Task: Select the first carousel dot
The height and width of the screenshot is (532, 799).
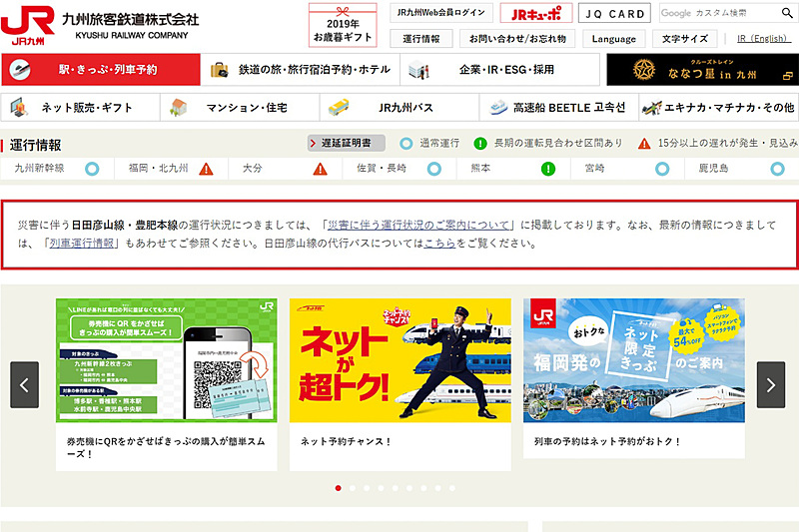Action: coord(339,488)
